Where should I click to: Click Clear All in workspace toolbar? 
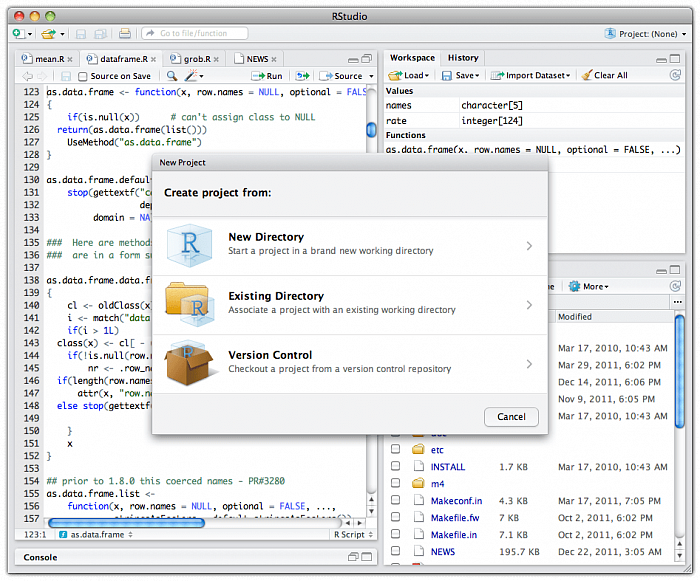point(605,75)
